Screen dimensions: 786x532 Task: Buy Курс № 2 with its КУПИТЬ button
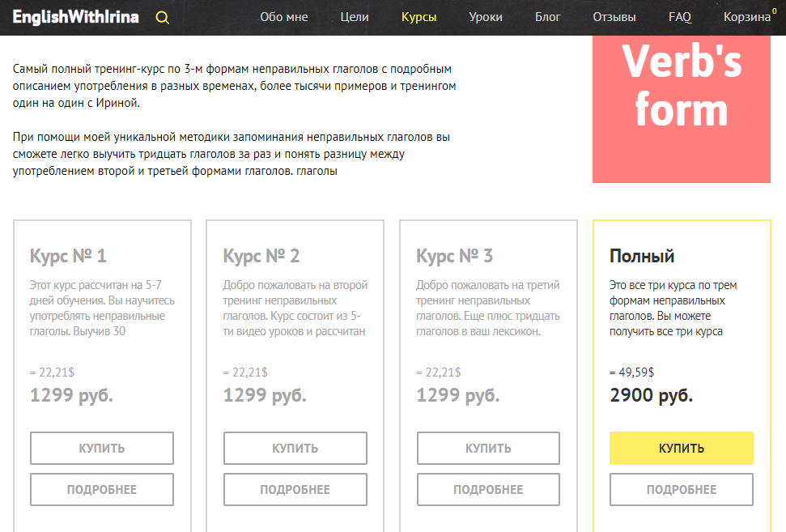click(x=295, y=448)
